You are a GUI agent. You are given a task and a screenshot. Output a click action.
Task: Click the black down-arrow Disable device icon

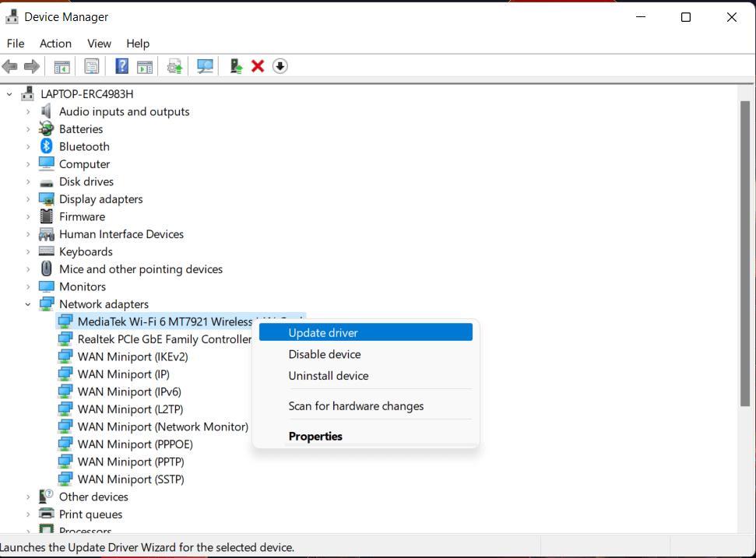click(280, 66)
